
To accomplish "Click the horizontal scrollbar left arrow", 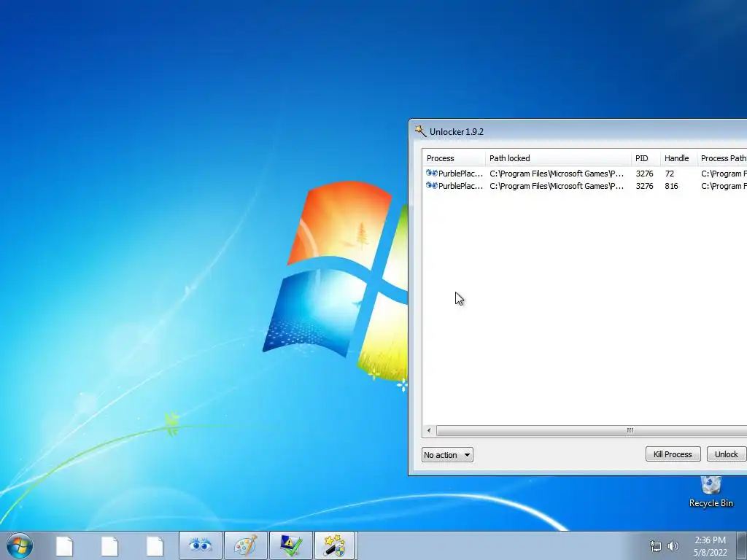I will tap(429, 430).
